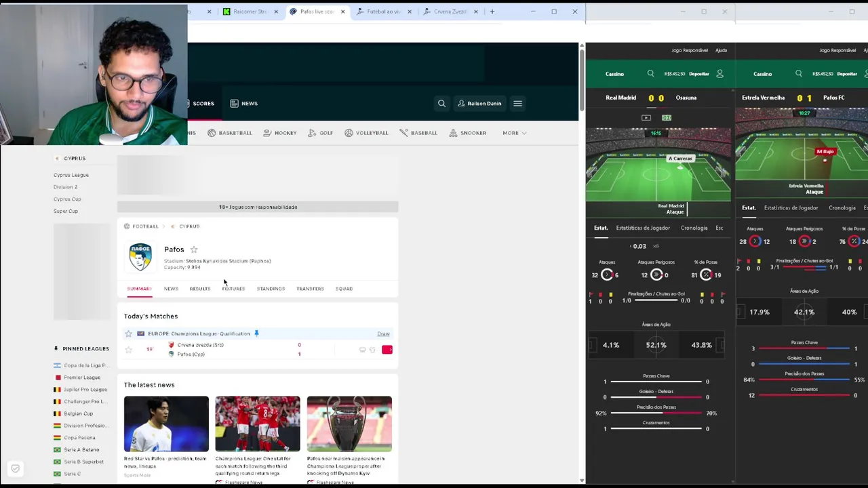Open Cyprus League in left sidebar
This screenshot has width=868, height=488.
click(x=71, y=175)
